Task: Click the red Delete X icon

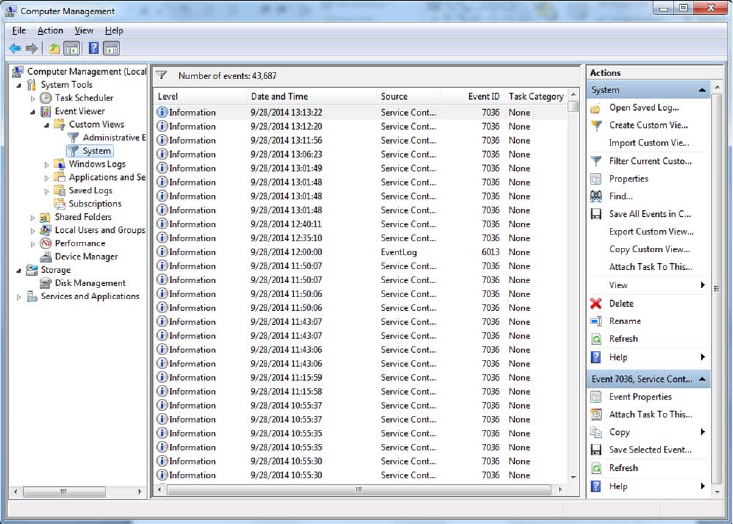Action: click(x=596, y=303)
